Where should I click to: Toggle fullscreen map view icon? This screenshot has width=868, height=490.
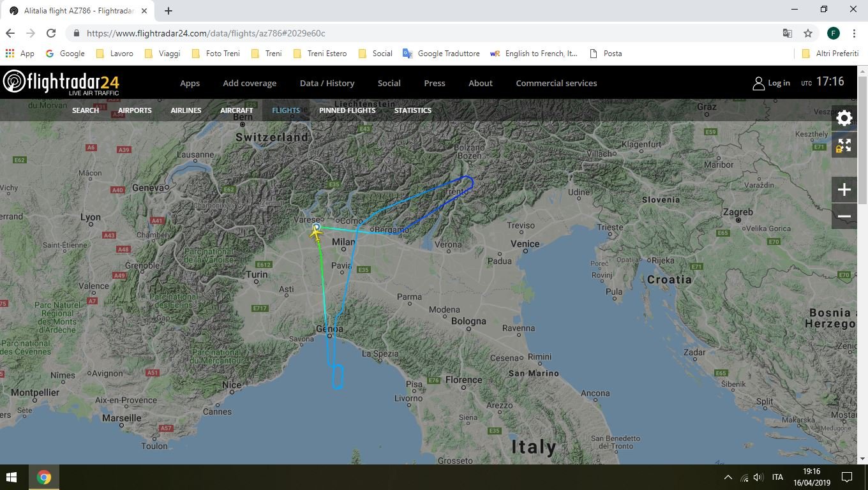(x=844, y=146)
